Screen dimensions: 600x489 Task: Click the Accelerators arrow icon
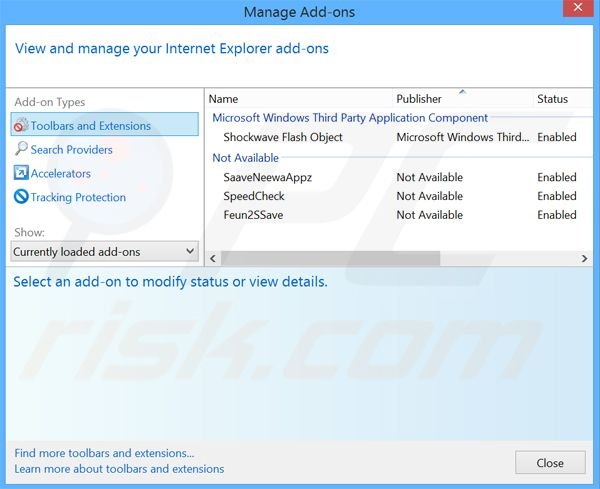[21, 173]
